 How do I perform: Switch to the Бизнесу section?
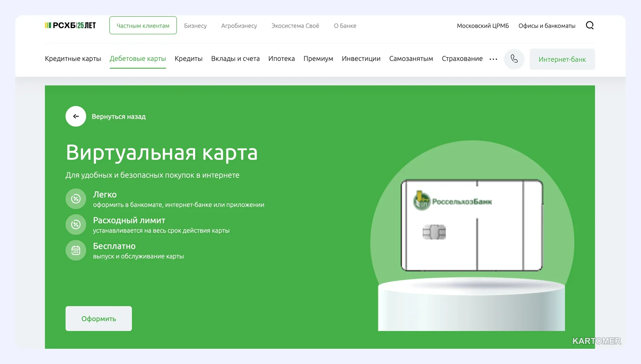195,26
